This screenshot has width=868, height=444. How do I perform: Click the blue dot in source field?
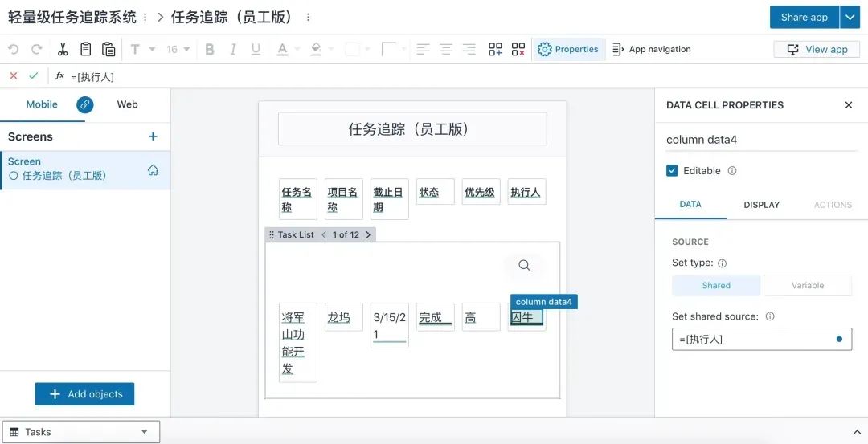coord(839,340)
